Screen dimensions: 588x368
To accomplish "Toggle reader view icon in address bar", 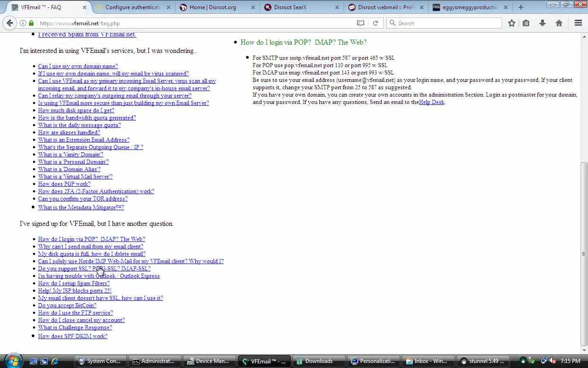I will (361, 23).
